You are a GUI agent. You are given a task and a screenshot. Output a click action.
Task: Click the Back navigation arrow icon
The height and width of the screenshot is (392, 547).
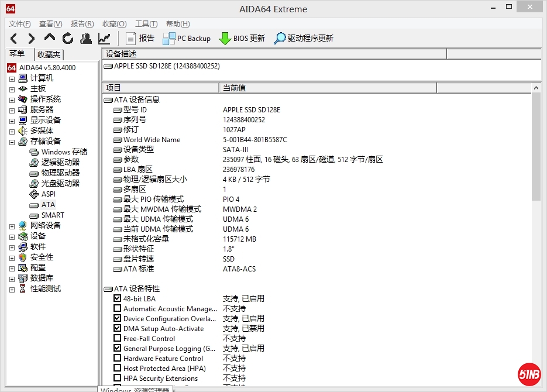click(14, 39)
